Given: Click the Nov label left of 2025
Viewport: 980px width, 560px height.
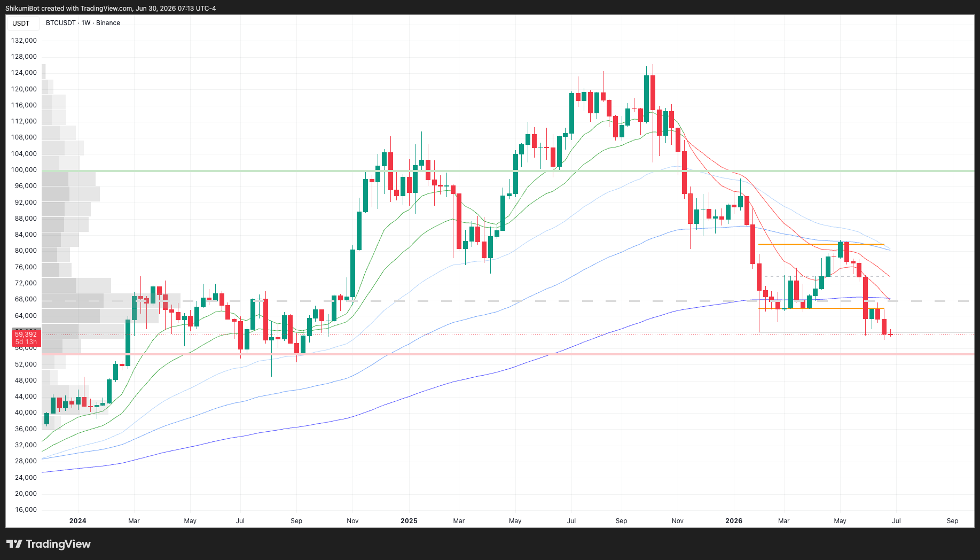Looking at the screenshot, I should 352,521.
